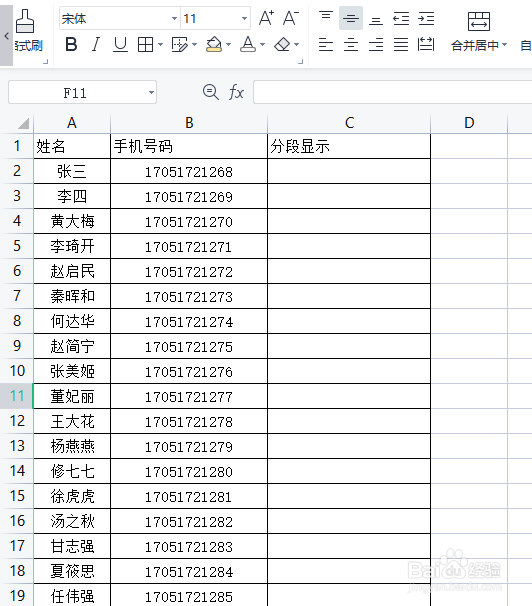Collapse ribbon left chevron
This screenshot has height=606, width=532.
7,36
